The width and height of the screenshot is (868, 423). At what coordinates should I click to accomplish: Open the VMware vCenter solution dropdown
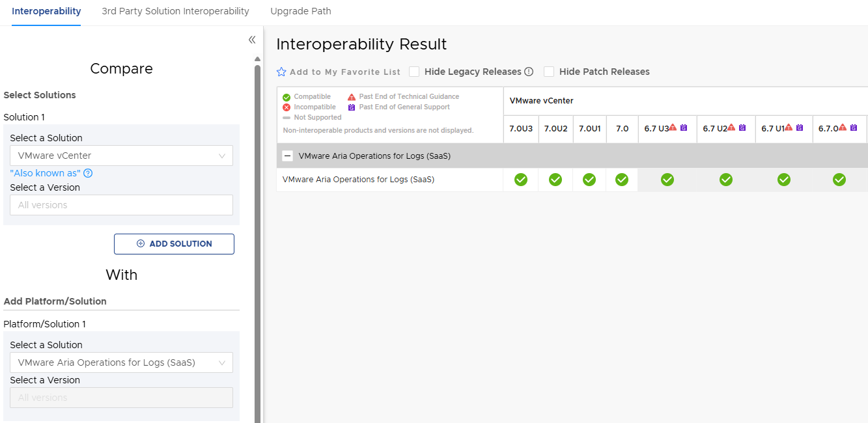(x=121, y=156)
